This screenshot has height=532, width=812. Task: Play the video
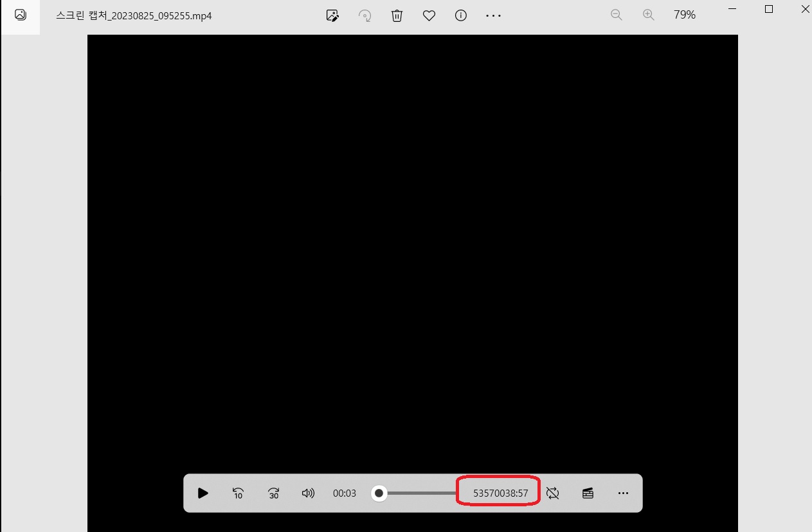tap(203, 493)
